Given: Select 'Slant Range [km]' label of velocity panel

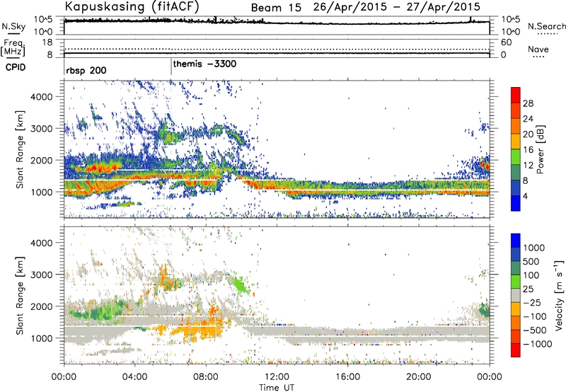Looking at the screenshot, I should 20,295.
